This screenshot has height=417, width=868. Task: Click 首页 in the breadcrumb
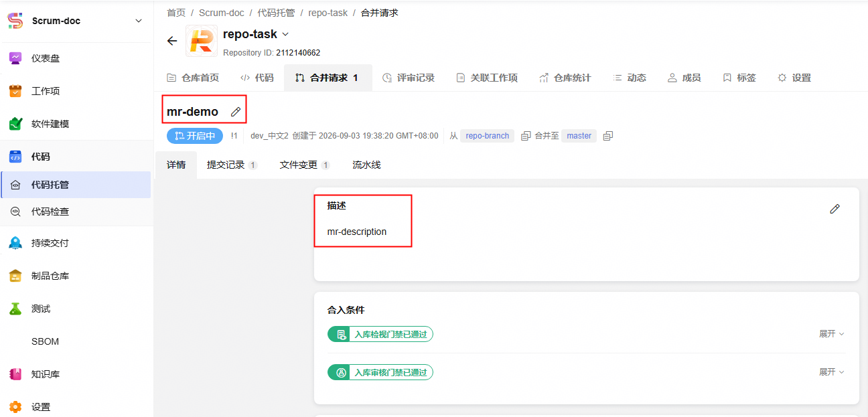coord(176,13)
